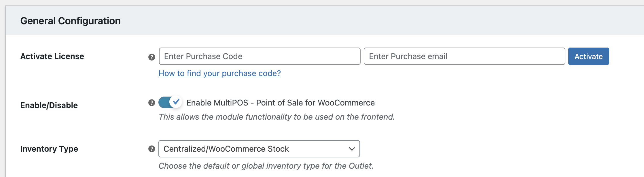The image size is (644, 177).
Task: Click the help icon beside Activate License
Action: 151,57
